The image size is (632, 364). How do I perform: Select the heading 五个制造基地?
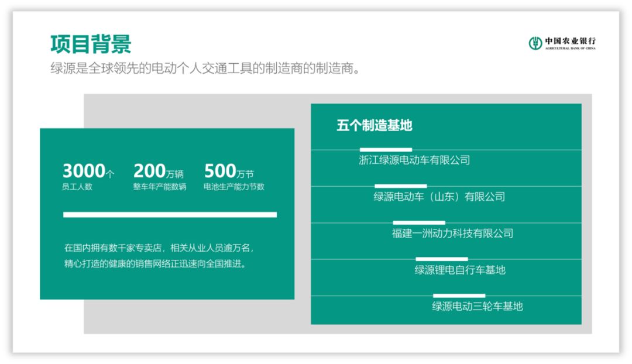[374, 125]
